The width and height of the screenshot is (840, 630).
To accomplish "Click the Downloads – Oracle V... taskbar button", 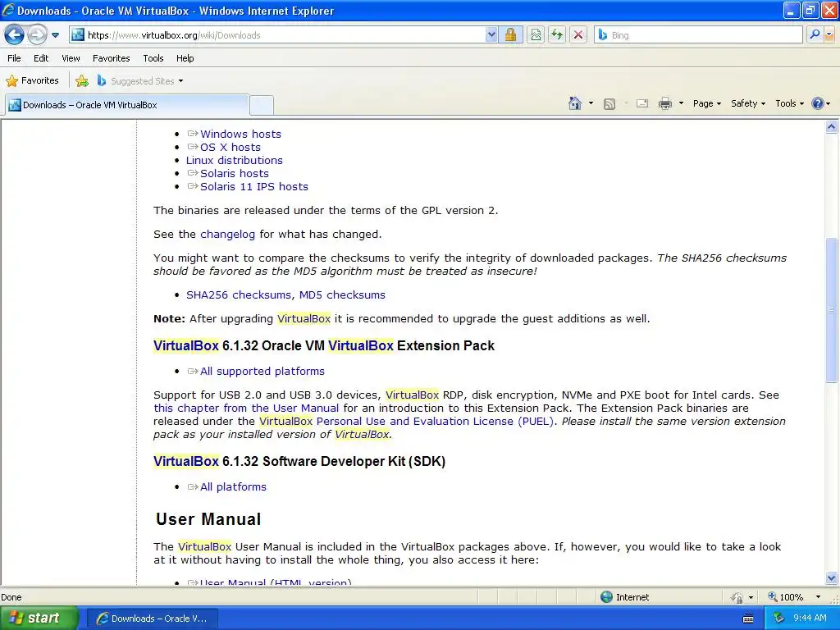I will coord(152,619).
